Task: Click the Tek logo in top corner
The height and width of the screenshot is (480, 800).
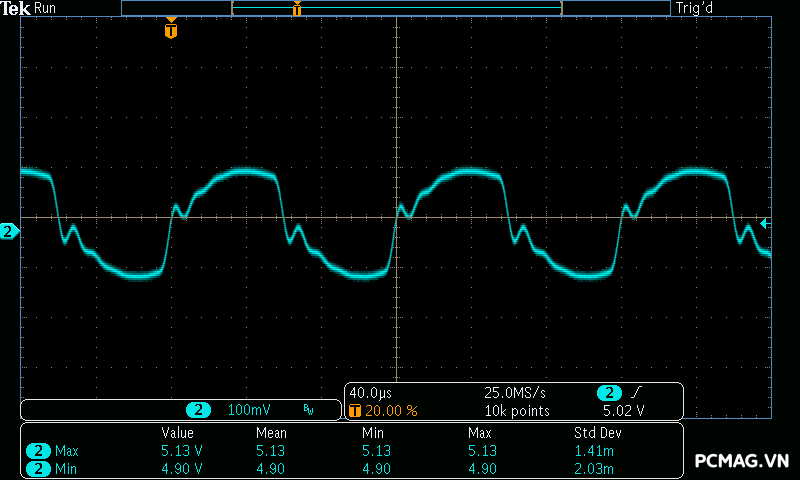Action: [x=16, y=8]
